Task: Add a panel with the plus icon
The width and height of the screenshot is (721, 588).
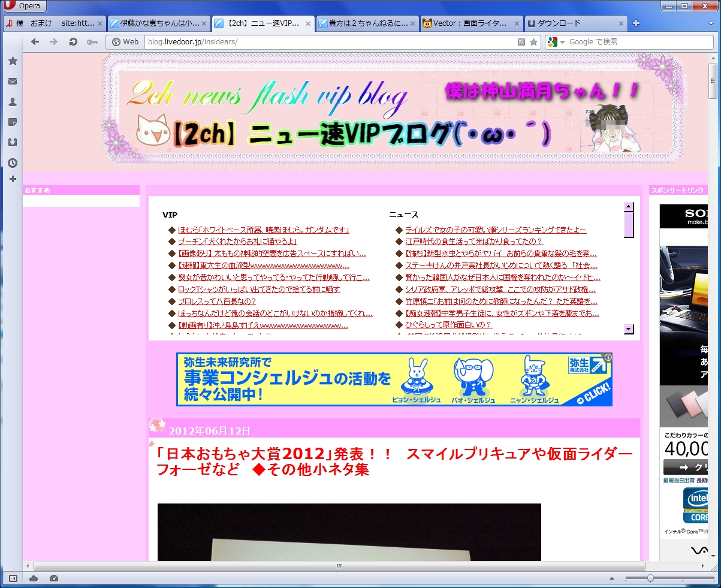Action: 13,179
